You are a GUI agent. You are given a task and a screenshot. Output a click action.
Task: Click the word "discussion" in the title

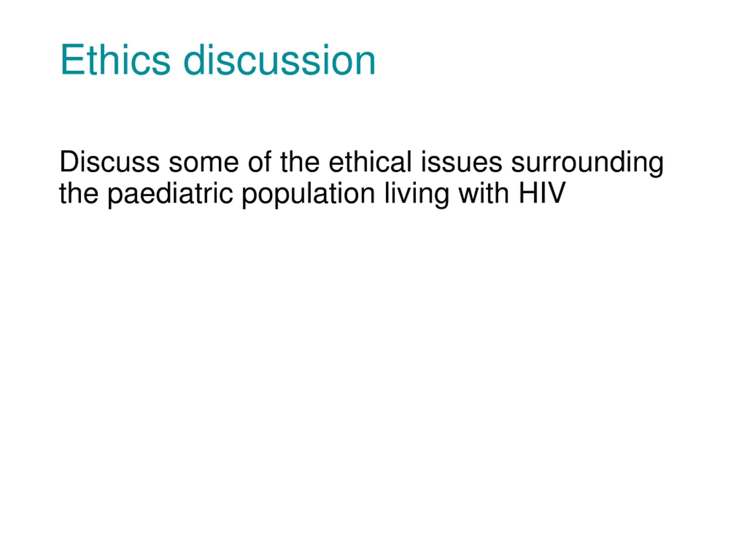point(280,60)
